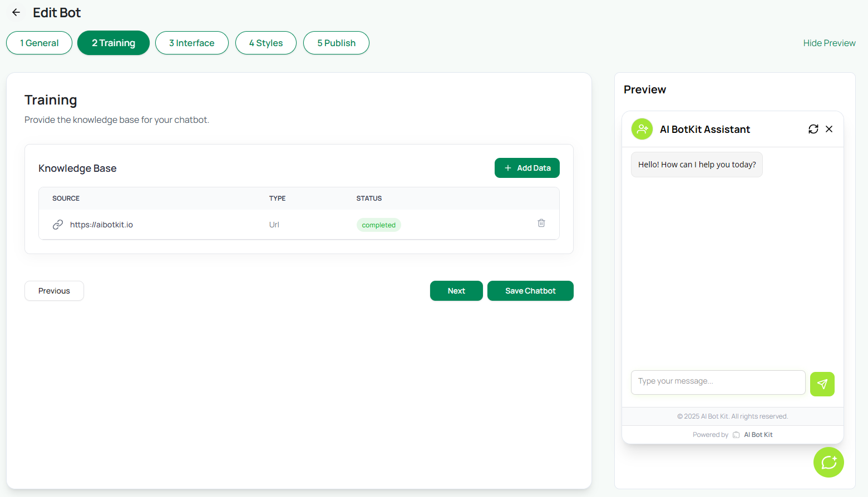This screenshot has width=868, height=497.
Task: Click the link icon beside https://aibotkit.io
Action: pos(58,224)
